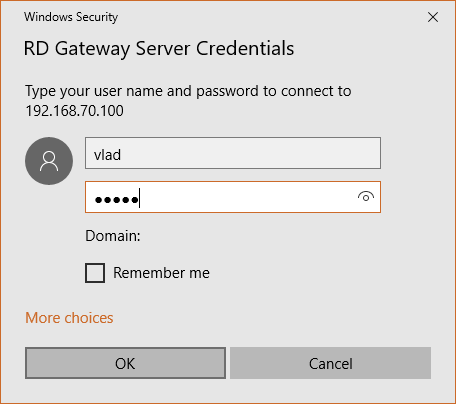Viewport: 456px width, 404px height.
Task: Expand More choices
Action: coord(69,318)
